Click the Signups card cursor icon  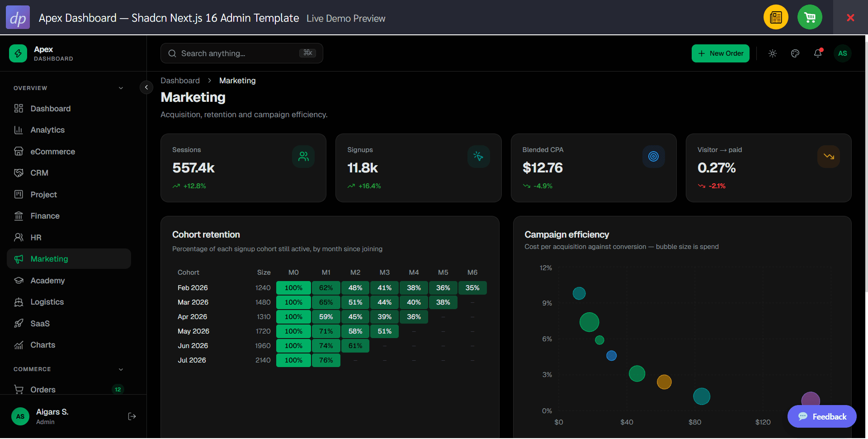[x=478, y=157]
